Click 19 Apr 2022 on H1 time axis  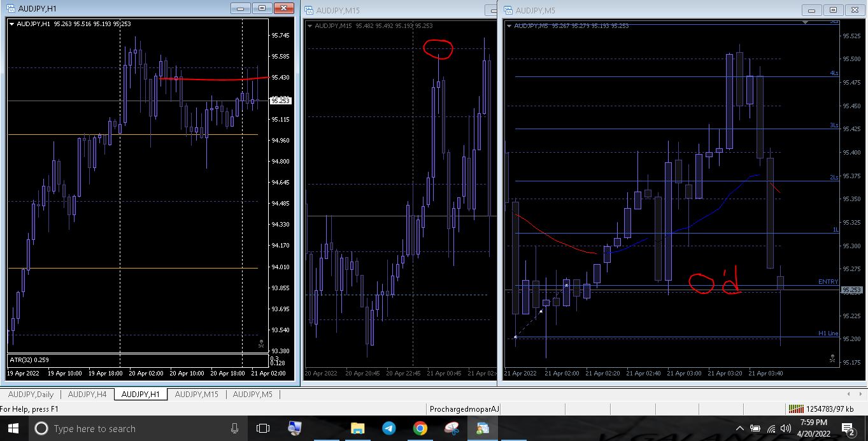point(23,373)
